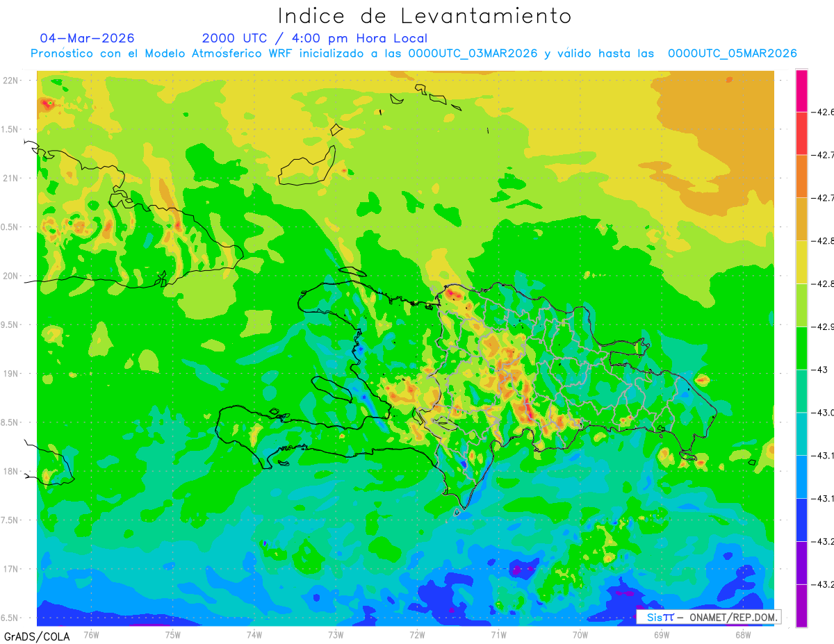Click the '76W' longitude axis label
The image size is (834, 644).
pos(91,635)
